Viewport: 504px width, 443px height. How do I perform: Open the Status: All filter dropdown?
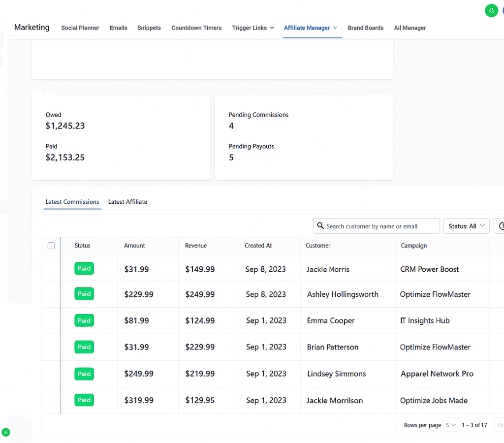pyautogui.click(x=466, y=226)
